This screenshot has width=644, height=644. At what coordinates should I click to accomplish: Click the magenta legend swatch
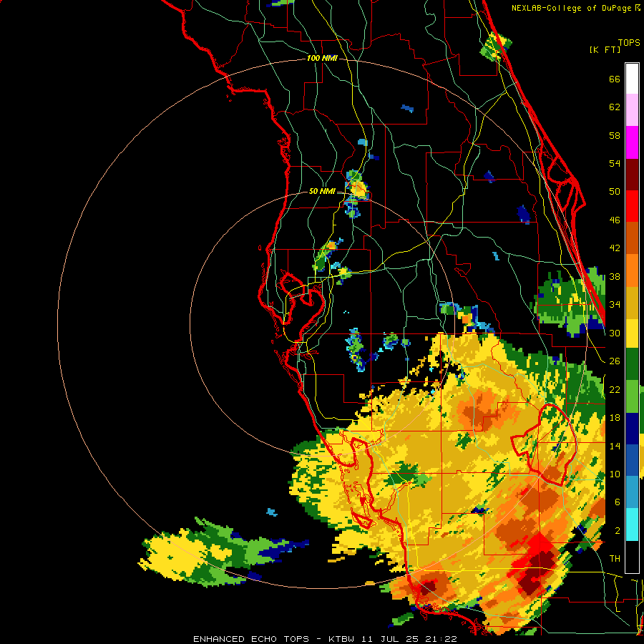[x=632, y=142]
